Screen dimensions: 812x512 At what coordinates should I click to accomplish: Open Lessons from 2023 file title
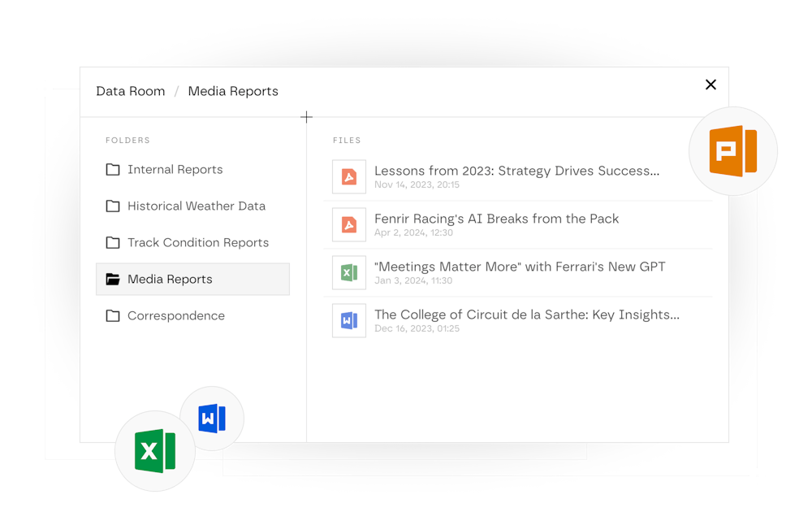pyautogui.click(x=516, y=171)
